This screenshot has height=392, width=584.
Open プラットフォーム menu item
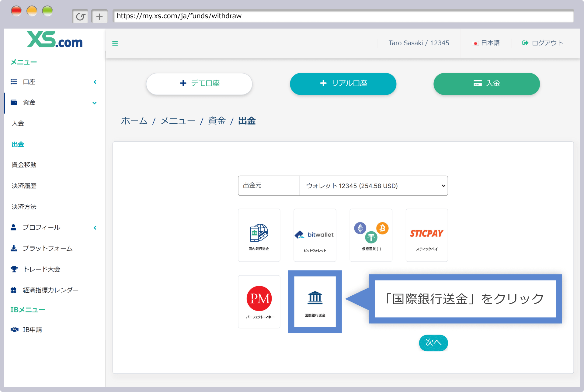click(x=48, y=248)
